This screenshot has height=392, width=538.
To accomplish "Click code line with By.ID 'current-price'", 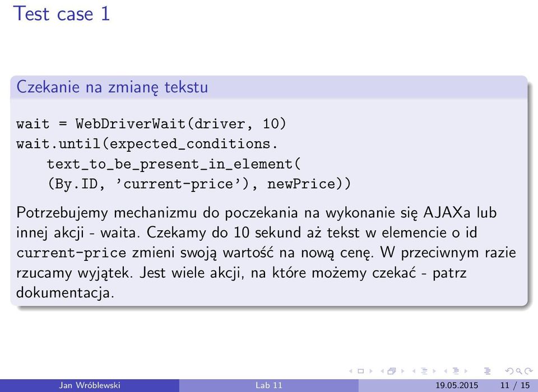I will (x=199, y=184).
